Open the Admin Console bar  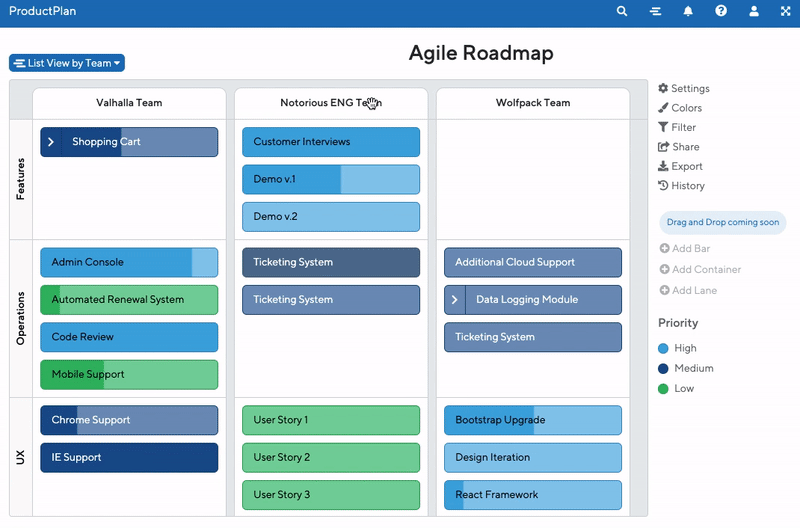click(x=129, y=262)
